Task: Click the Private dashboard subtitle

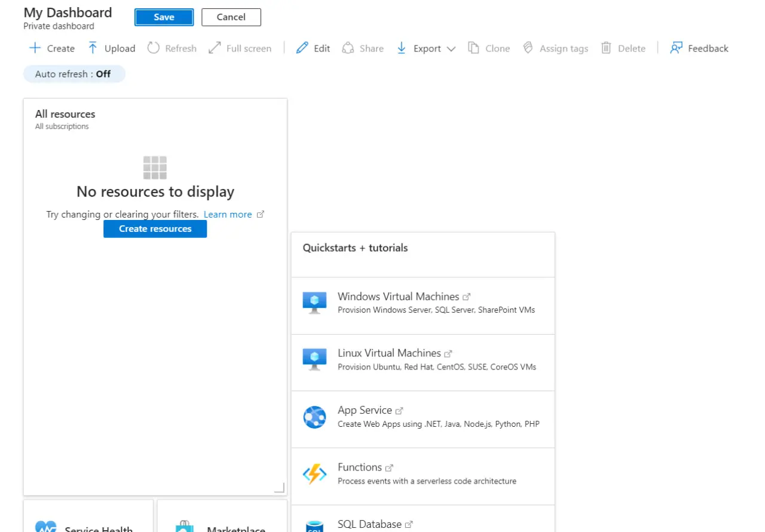Action: pyautogui.click(x=59, y=26)
